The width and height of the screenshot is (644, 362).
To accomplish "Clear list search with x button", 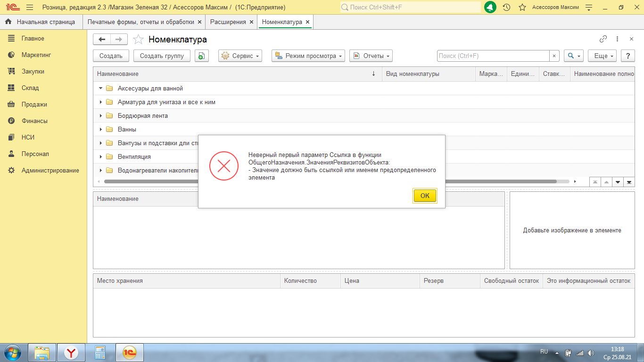I will [554, 56].
